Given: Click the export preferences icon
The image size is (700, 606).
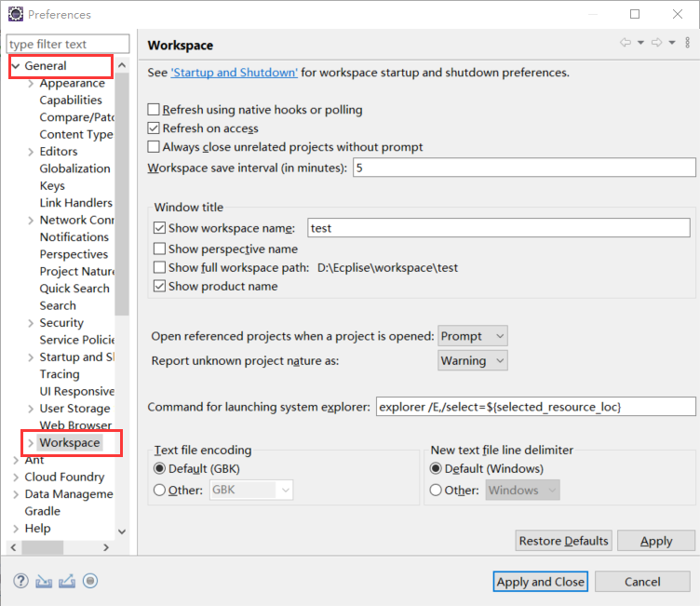Looking at the screenshot, I should click(67, 581).
